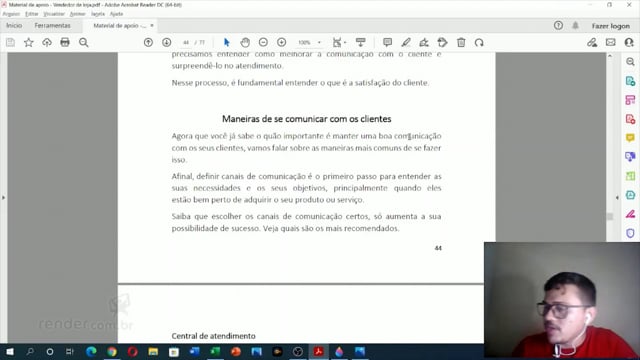640x360 pixels.
Task: Click the scrollbar up arrow
Action: click(610, 56)
